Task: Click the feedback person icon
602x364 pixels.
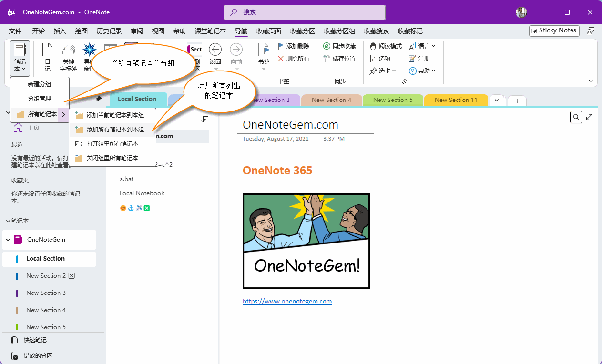Action: coord(591,30)
